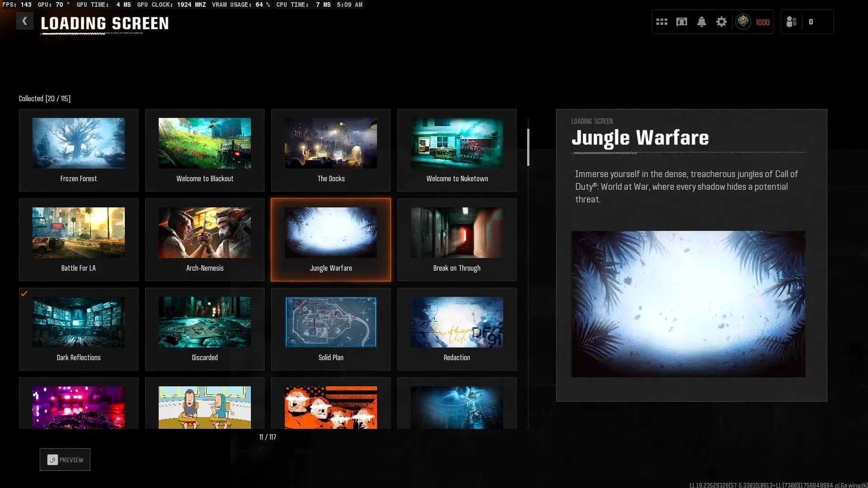
Task: Click the orange checkmark on Dark Reflections
Action: tap(24, 294)
